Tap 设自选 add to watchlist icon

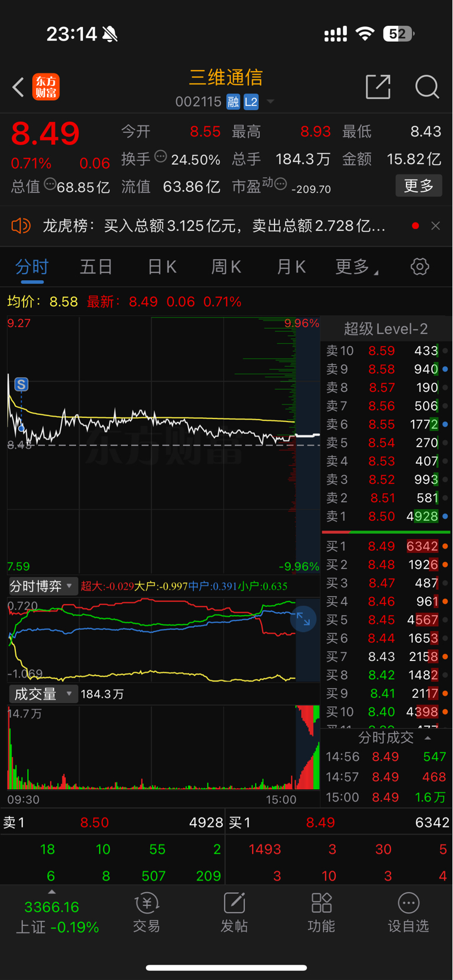click(x=408, y=913)
